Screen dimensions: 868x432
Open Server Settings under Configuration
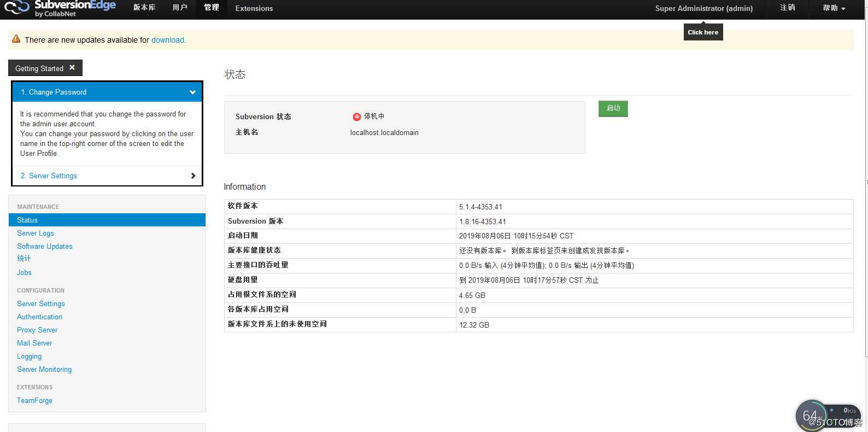41,303
